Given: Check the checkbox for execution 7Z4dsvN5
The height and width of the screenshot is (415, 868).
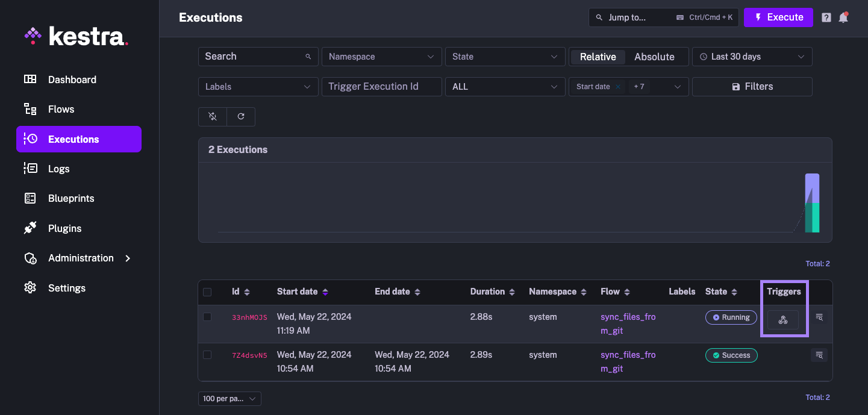Looking at the screenshot, I should coord(207,355).
